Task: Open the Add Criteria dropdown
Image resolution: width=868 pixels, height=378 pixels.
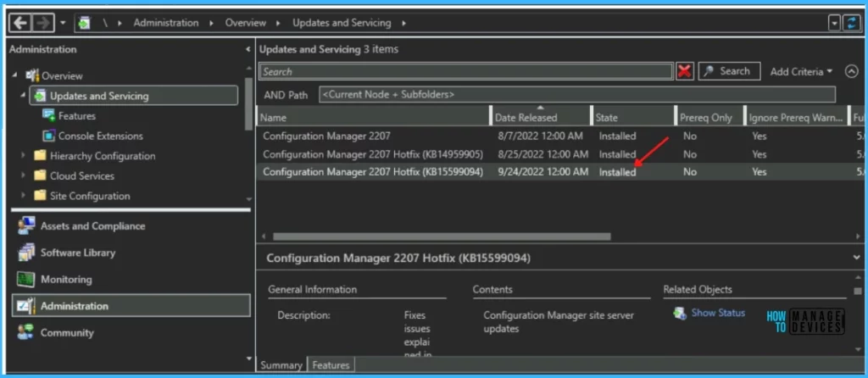Action: (801, 71)
